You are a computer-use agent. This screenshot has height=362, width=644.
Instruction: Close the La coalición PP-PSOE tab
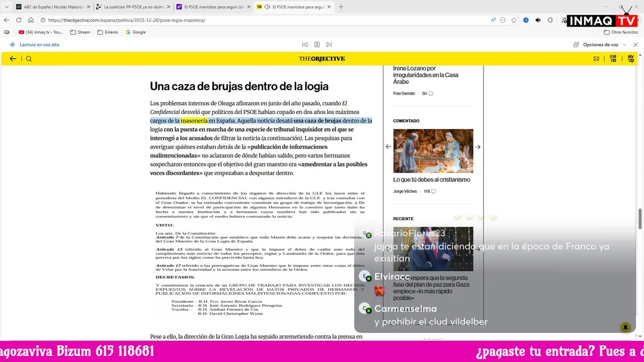[168, 7]
